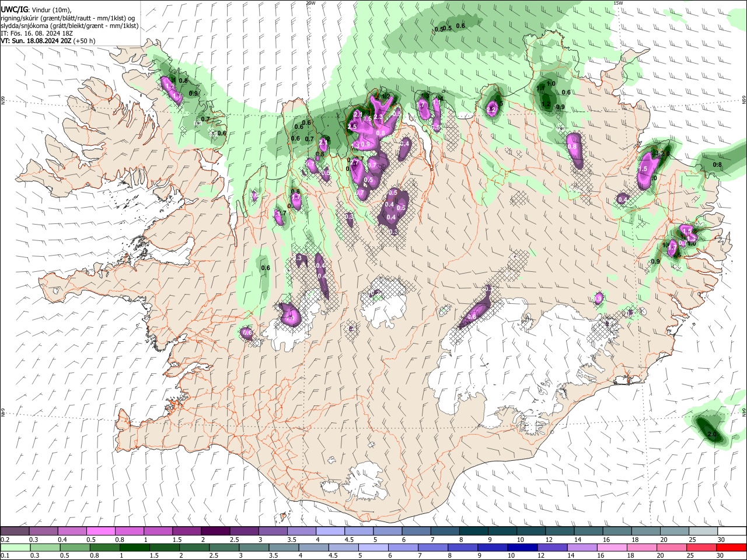Click the '(+50 h)' forecast offset text
Screen dimensions: 747x560
(85, 41)
